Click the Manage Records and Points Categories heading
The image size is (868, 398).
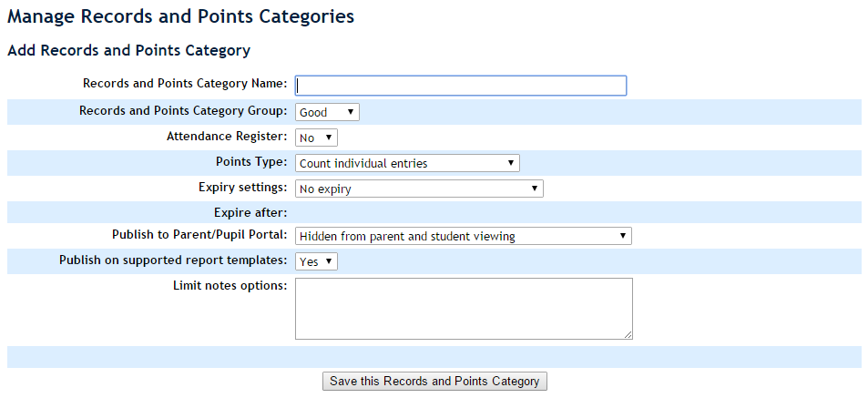coord(180,16)
